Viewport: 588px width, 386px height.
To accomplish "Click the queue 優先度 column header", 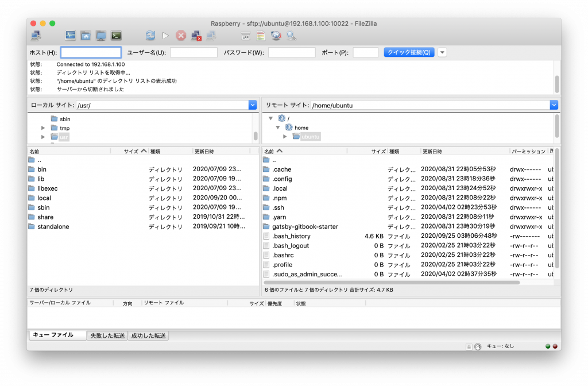I will coord(280,303).
